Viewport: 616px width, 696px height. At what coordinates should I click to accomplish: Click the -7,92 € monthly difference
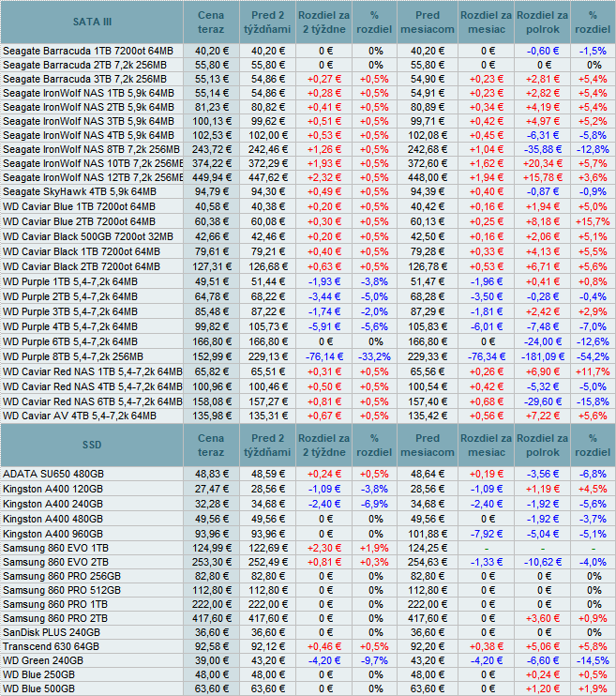click(487, 534)
